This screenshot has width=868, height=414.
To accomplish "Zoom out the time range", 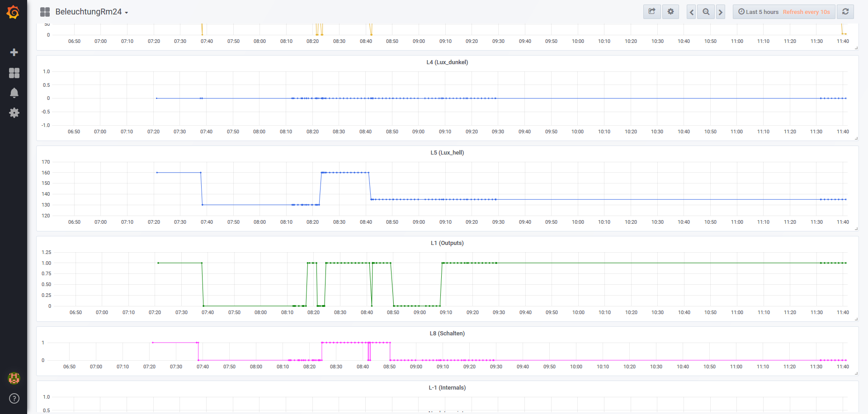I will click(x=706, y=12).
